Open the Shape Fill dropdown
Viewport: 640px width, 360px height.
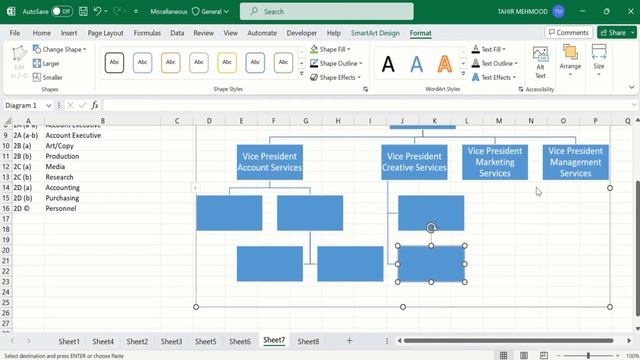click(331, 49)
